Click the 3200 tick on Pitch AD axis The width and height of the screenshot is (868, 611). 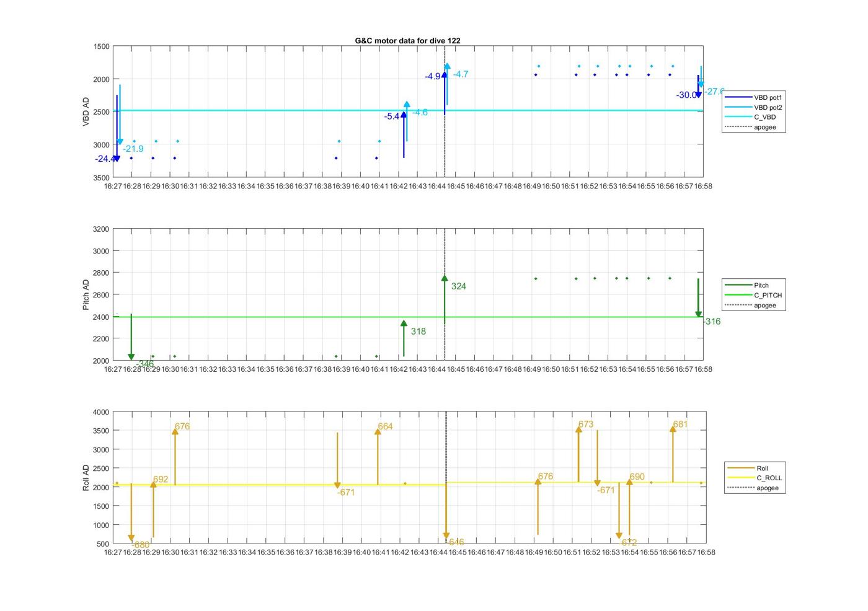click(102, 229)
